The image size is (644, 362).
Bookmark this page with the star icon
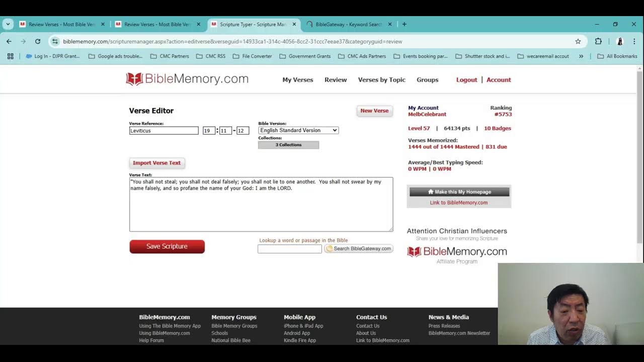click(x=578, y=41)
